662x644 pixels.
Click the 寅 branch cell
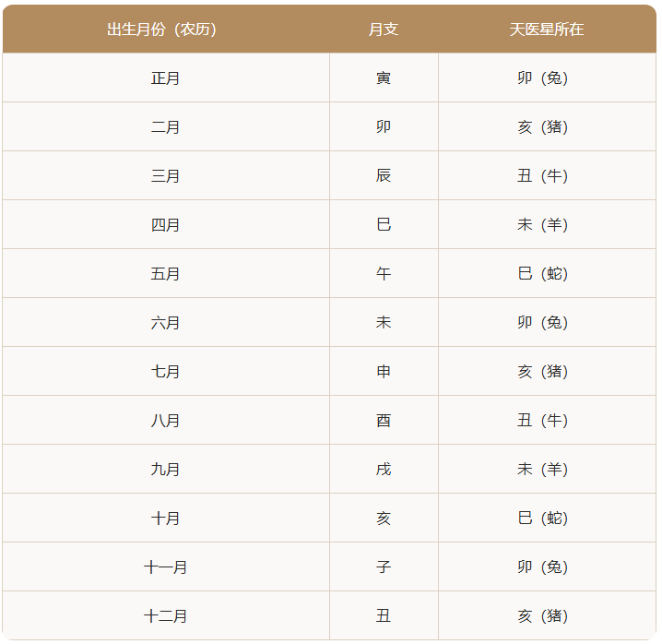(384, 78)
